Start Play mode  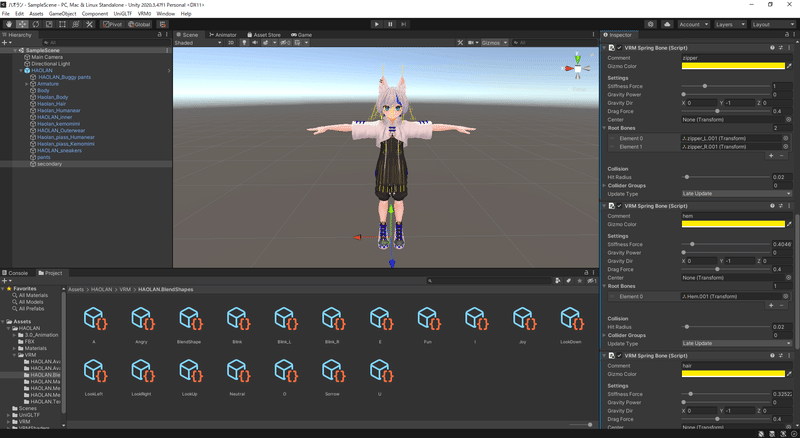pos(377,24)
